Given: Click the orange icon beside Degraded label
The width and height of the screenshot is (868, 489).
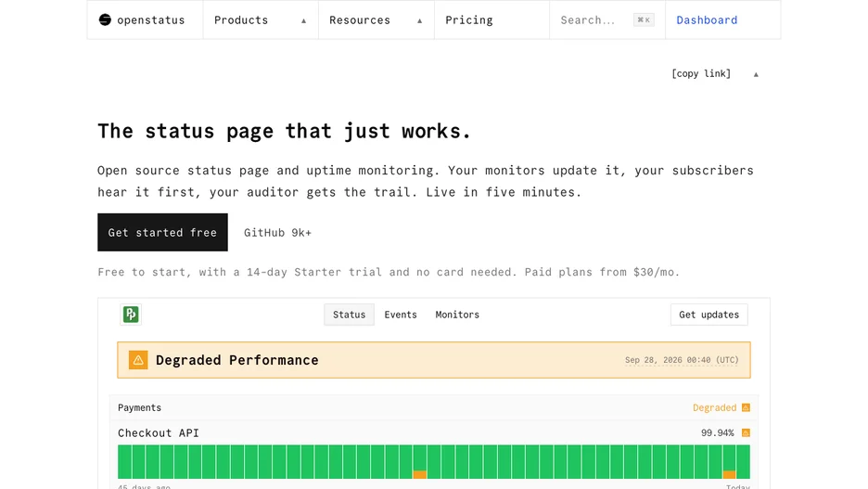Looking at the screenshot, I should click(x=746, y=407).
